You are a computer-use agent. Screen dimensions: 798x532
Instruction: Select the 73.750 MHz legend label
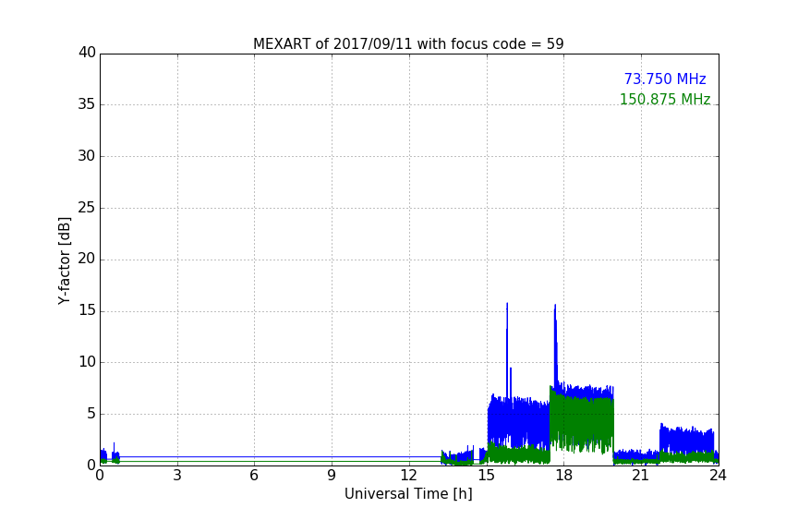click(x=665, y=79)
